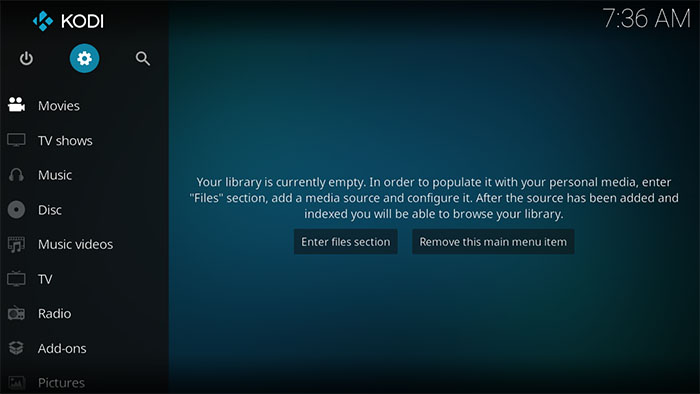Go to the Music section

tap(84, 175)
